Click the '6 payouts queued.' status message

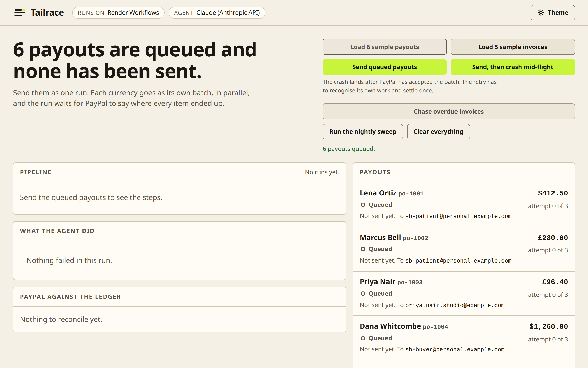(x=349, y=149)
